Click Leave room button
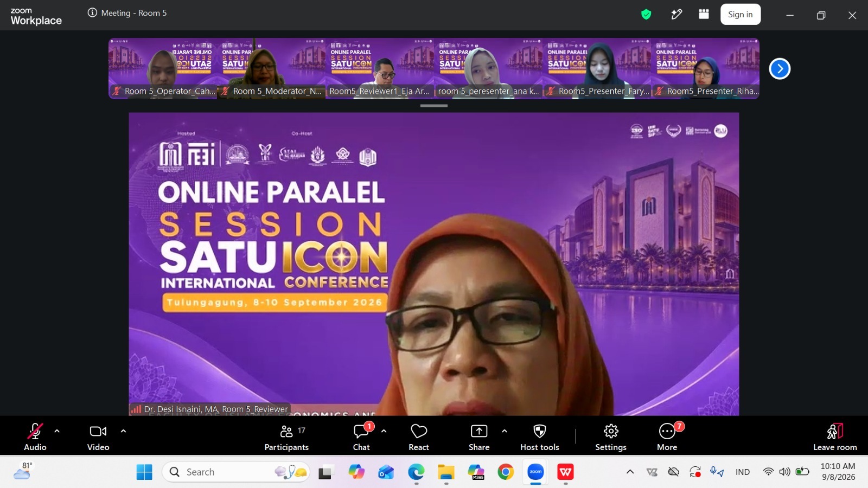 tap(835, 437)
